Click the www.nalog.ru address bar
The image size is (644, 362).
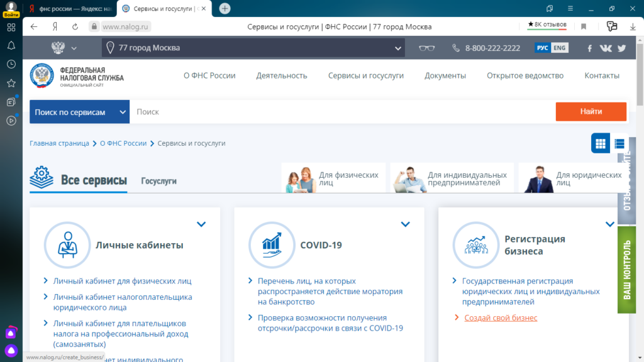(125, 26)
